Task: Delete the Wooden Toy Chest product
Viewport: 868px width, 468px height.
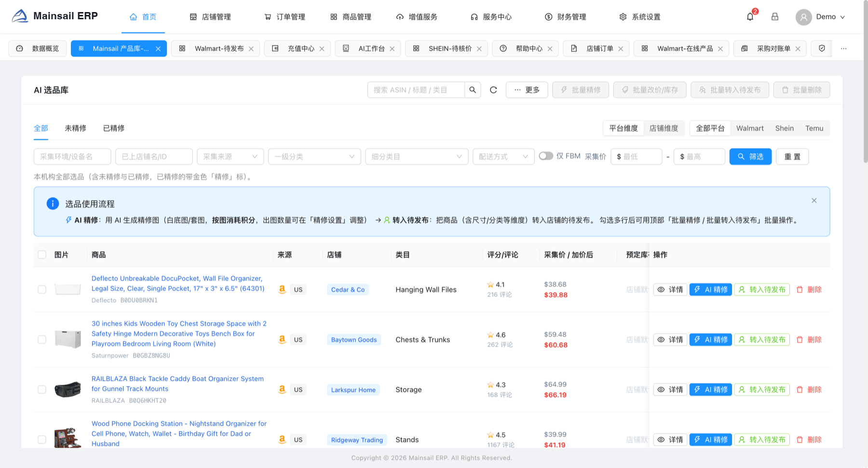Action: pyautogui.click(x=809, y=340)
